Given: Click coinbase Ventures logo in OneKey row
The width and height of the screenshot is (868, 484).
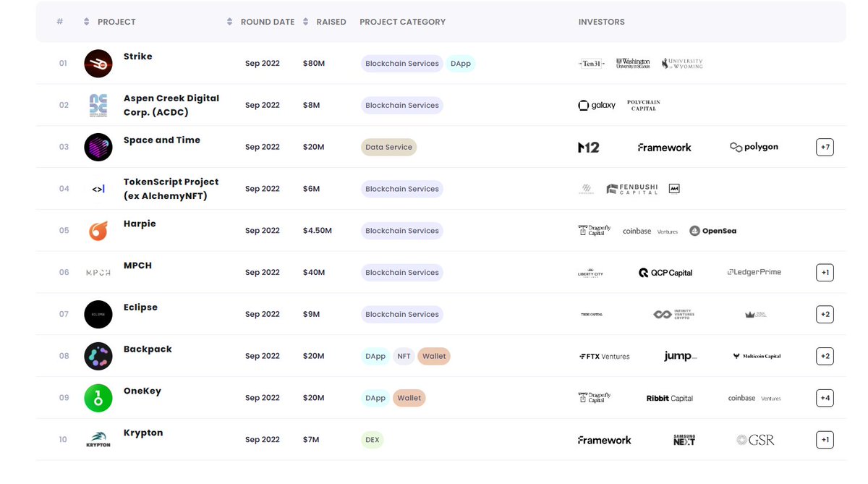Looking at the screenshot, I should click(754, 398).
